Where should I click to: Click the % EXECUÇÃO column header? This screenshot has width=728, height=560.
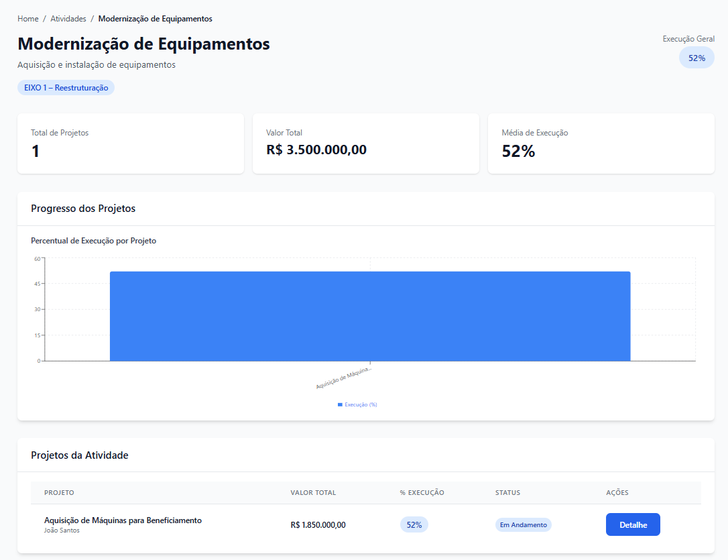pos(422,492)
